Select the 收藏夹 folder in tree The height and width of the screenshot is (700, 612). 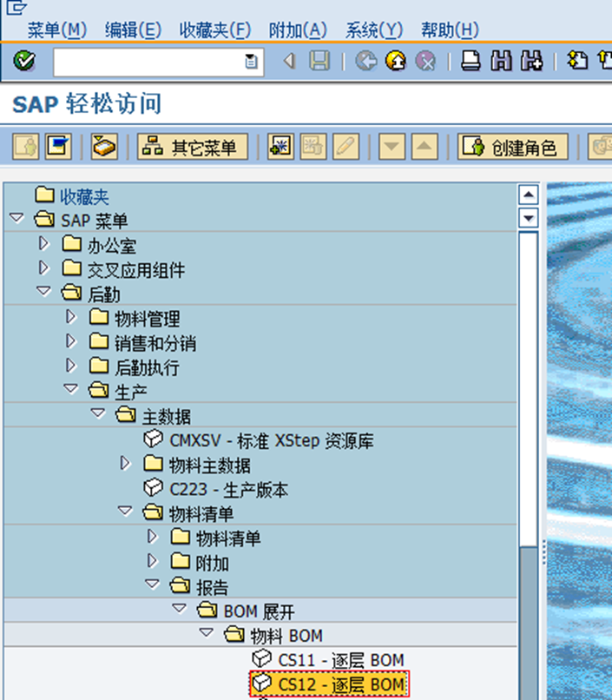tap(84, 196)
